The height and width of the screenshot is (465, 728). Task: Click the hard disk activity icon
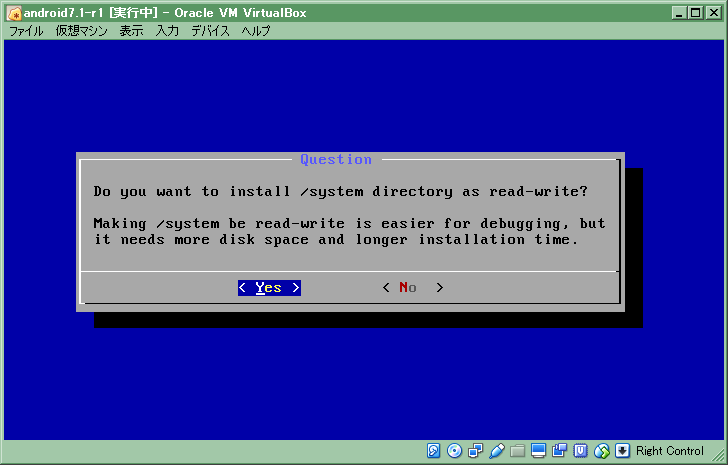click(433, 451)
